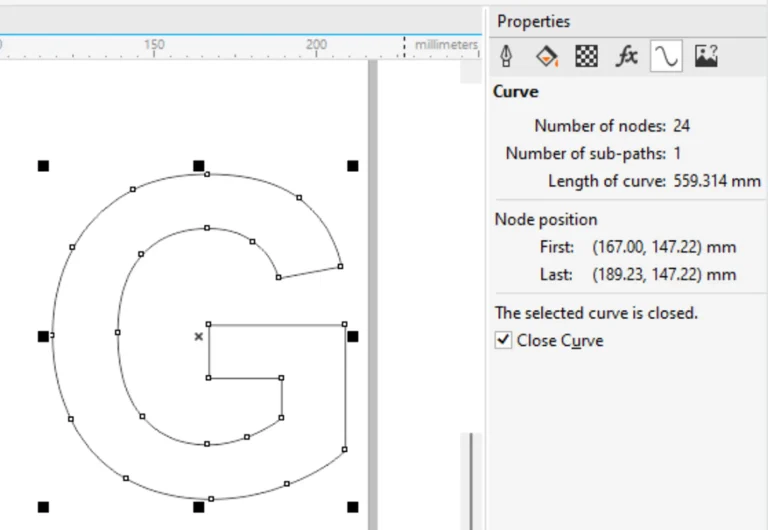The image size is (768, 530).
Task: Click the top-right black selection handle
Action: 353,166
